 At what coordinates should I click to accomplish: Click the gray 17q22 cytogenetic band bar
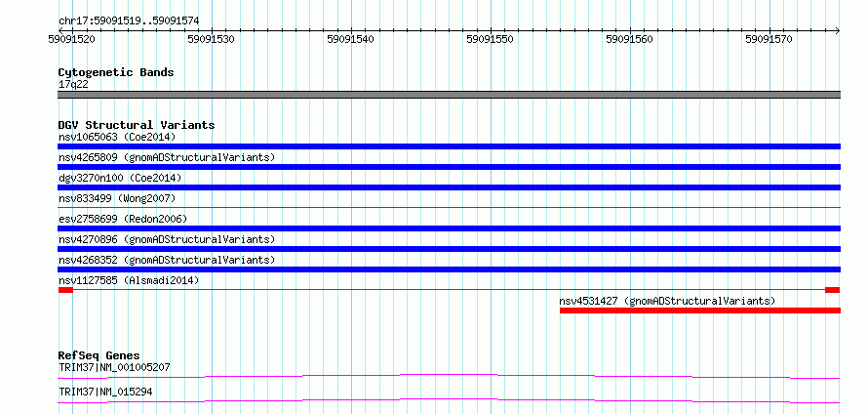pos(449,95)
